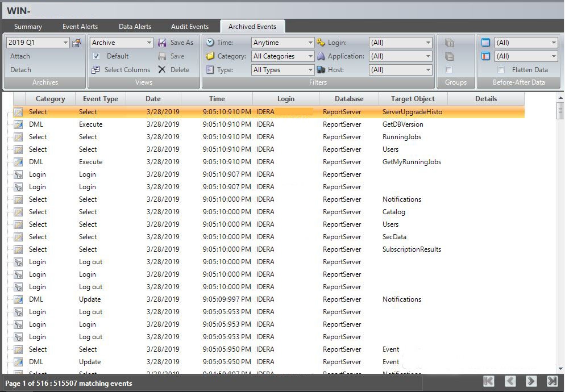The image size is (565, 392).
Task: Enable the Flatten Data checkbox
Action: (501, 70)
